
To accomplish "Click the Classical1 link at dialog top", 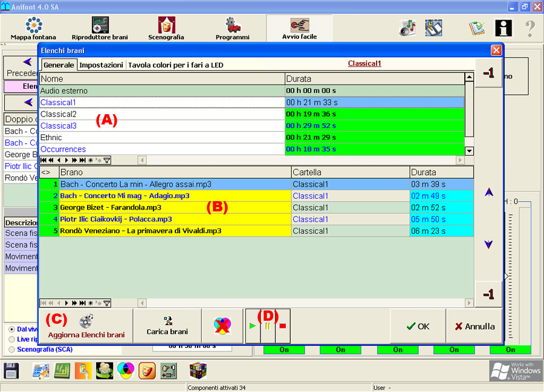I will (x=364, y=63).
